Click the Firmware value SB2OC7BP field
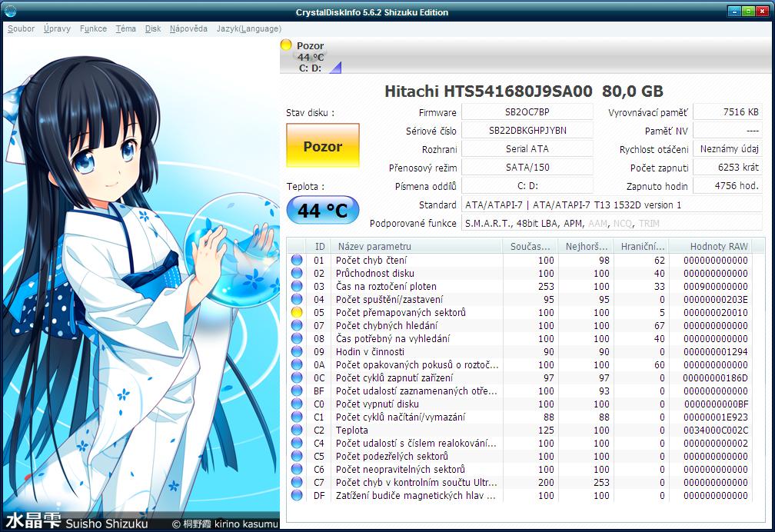775x532 pixels. pos(527,111)
